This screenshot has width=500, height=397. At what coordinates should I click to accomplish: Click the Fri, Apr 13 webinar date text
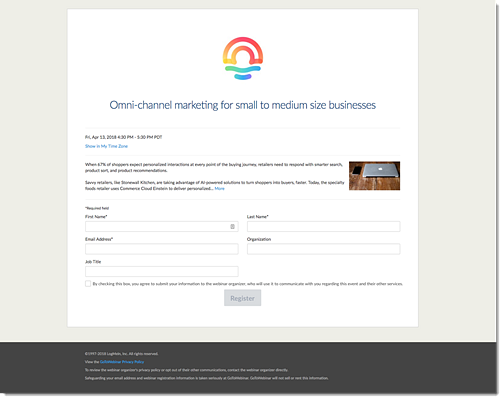(x=123, y=137)
